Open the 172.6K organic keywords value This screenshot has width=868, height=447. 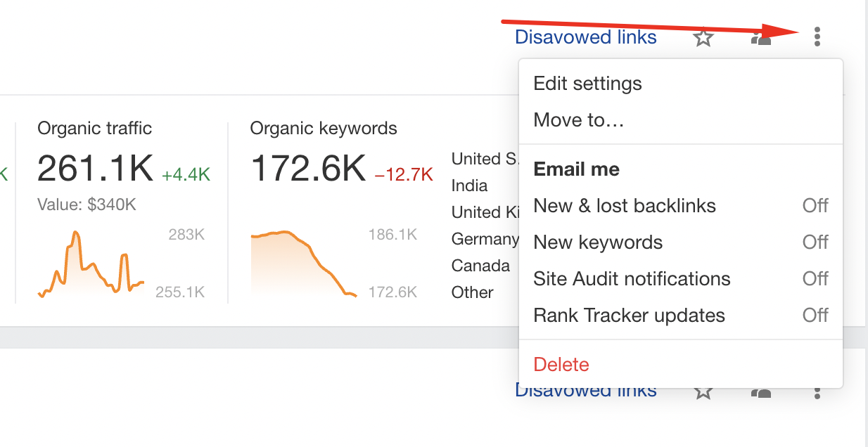(x=308, y=169)
